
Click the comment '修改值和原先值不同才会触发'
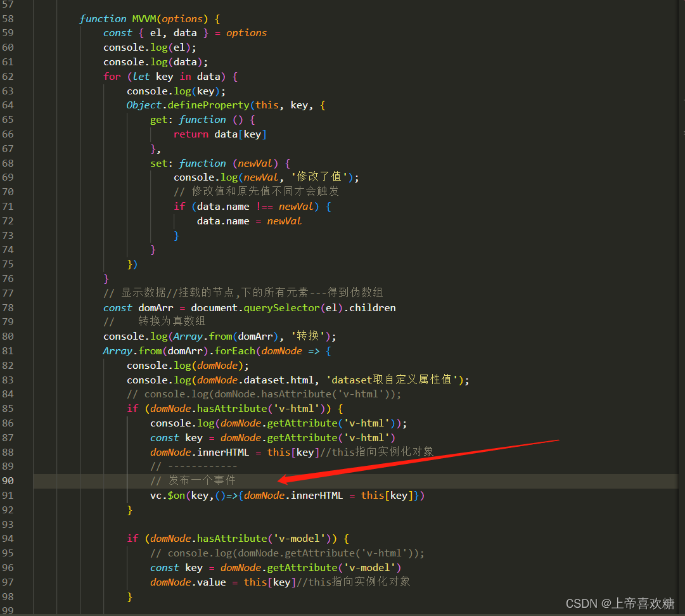click(x=257, y=191)
